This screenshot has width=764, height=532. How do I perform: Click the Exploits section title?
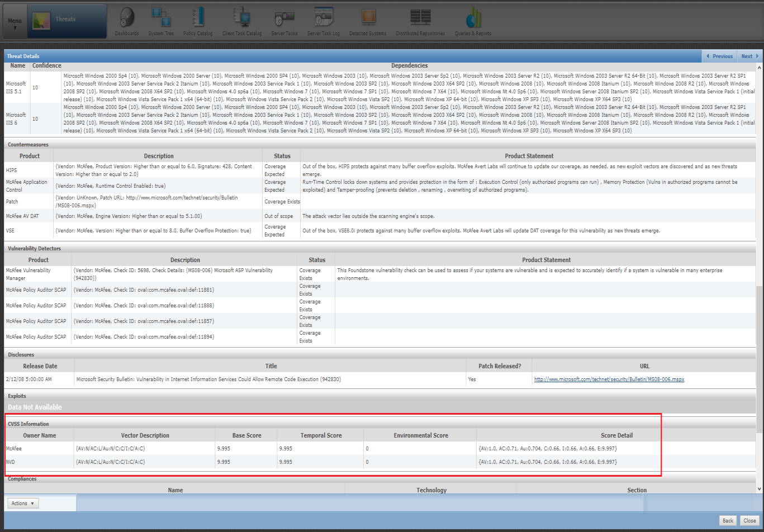click(x=17, y=396)
